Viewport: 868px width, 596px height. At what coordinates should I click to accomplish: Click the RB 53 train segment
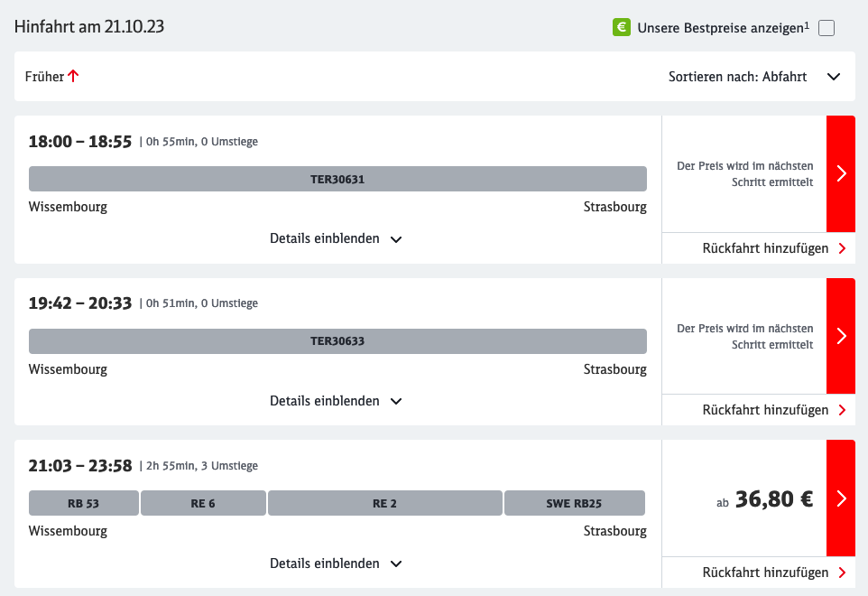(x=84, y=503)
